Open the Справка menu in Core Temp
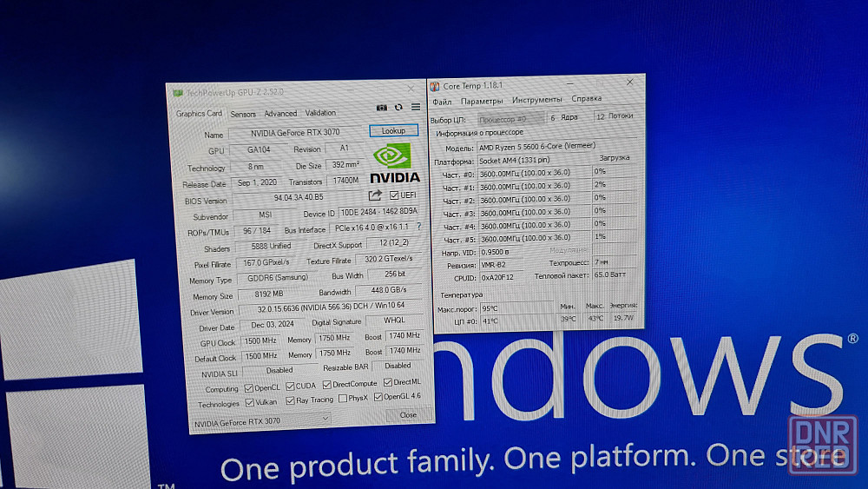 586,98
